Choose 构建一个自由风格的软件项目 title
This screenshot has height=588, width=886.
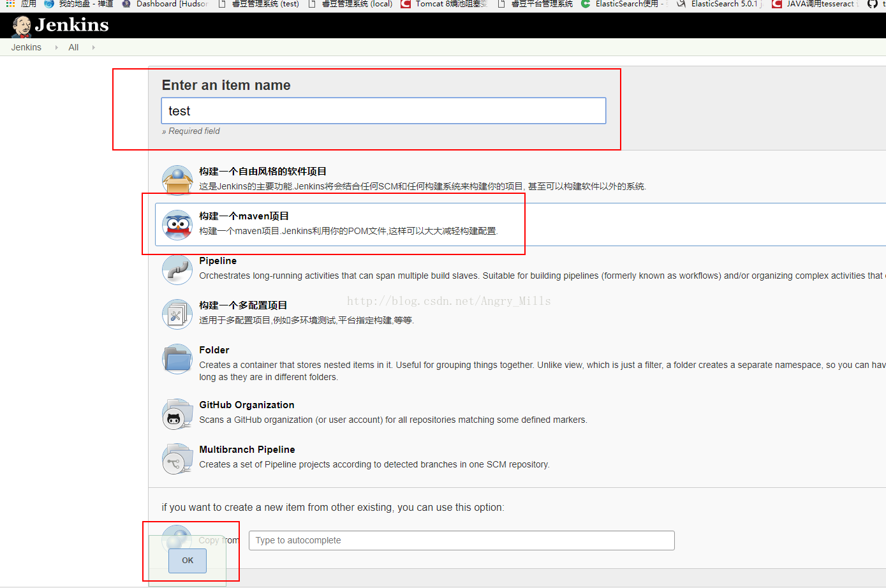point(263,172)
